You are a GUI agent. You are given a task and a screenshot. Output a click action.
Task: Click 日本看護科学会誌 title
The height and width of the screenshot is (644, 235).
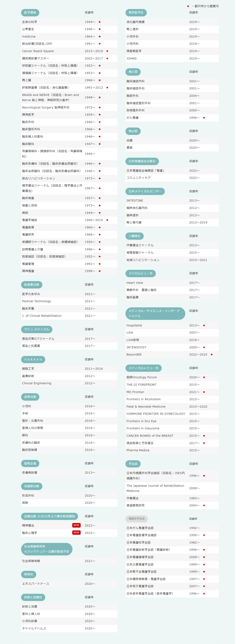[138, 543]
